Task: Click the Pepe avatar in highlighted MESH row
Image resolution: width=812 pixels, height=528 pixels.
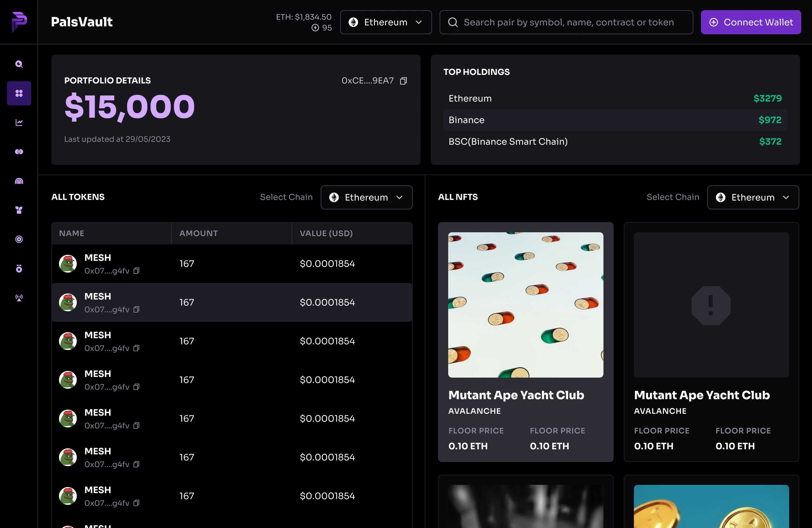Action: click(68, 302)
